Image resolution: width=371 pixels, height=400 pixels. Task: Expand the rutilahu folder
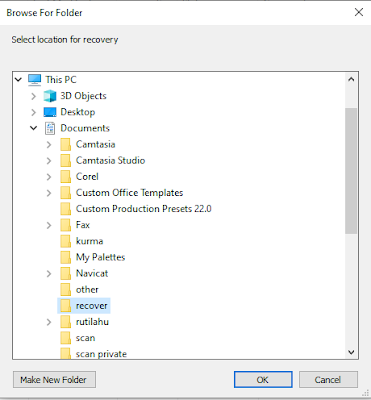(49, 322)
